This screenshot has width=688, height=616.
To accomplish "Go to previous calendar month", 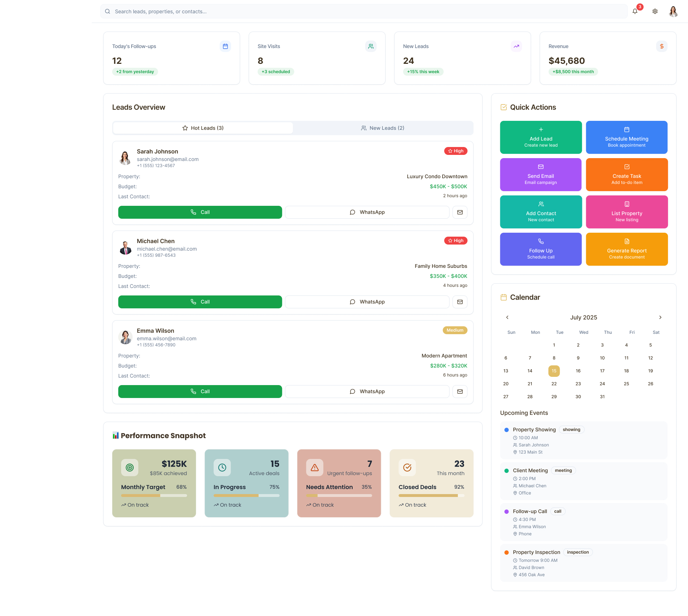I will 507,317.
